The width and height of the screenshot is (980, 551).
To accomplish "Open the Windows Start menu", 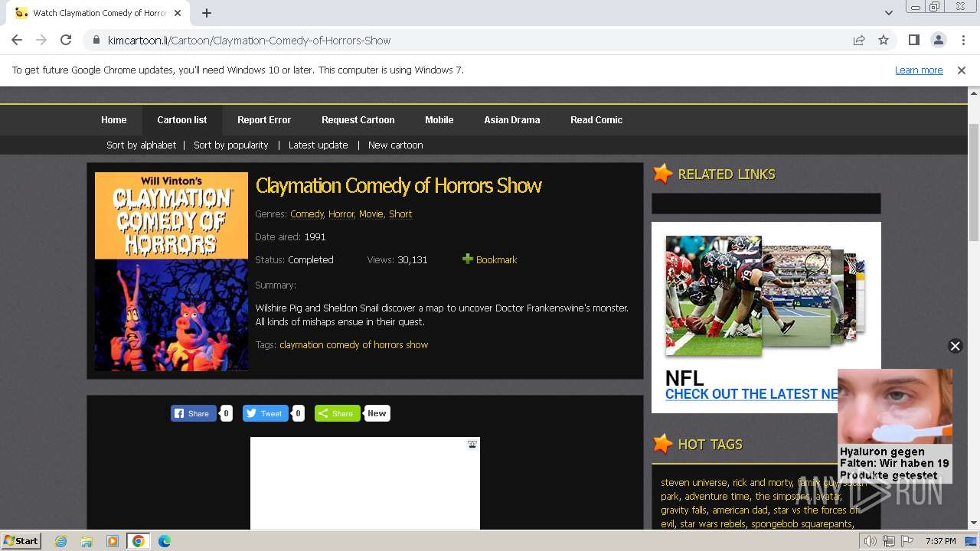I will point(21,541).
